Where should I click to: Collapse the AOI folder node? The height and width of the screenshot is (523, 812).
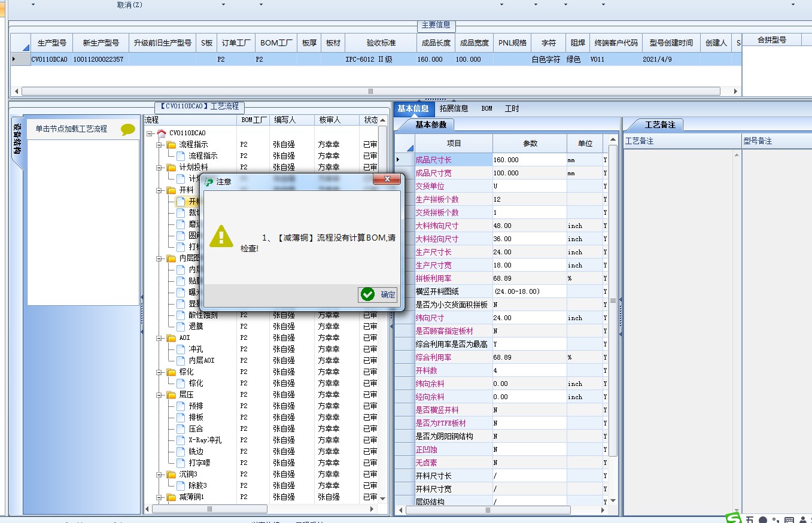160,337
